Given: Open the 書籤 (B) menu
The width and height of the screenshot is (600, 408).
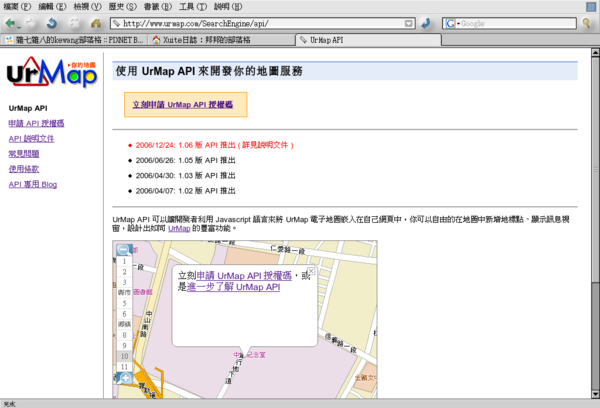Looking at the screenshot, I should [x=158, y=7].
